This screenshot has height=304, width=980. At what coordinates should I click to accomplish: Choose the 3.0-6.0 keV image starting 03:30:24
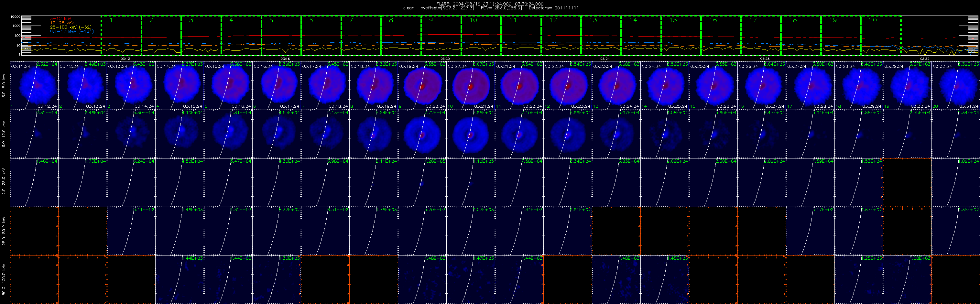956,85
